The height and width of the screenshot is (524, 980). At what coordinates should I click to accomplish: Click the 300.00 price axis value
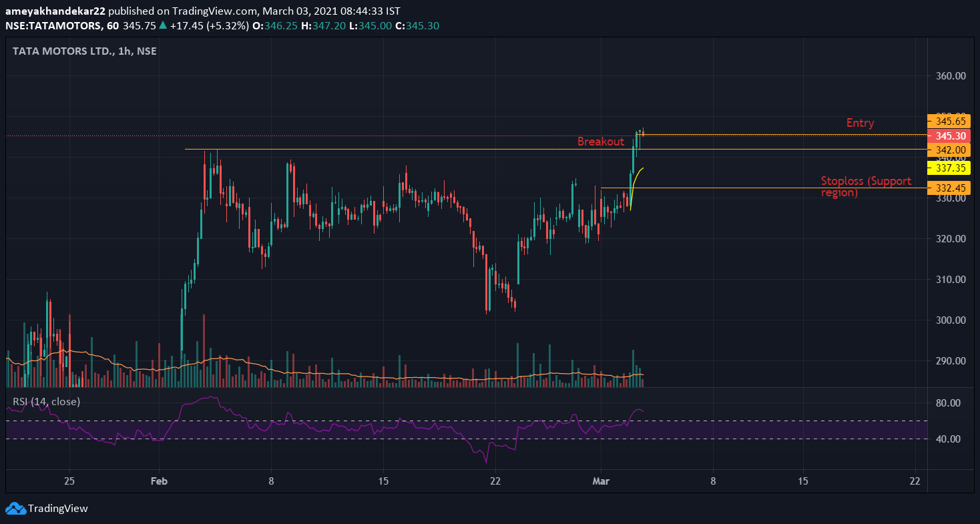[951, 320]
